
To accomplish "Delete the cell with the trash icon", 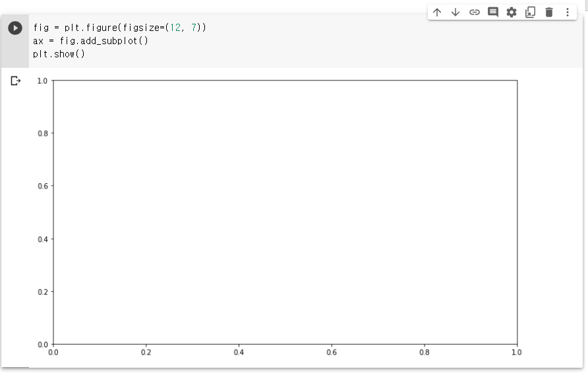I will coord(549,13).
